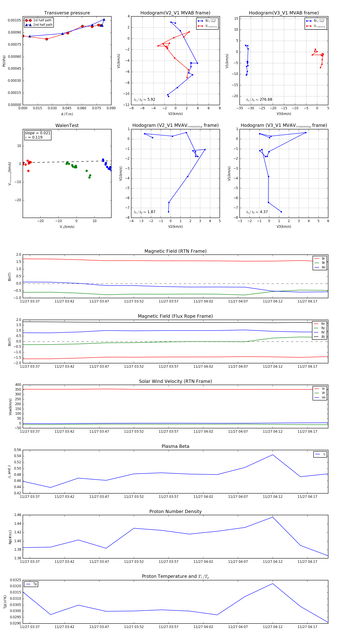Click the λ1/λ3 ≈ 4.37 annotation
Viewport: 351px width, 644px height.
coord(257,212)
